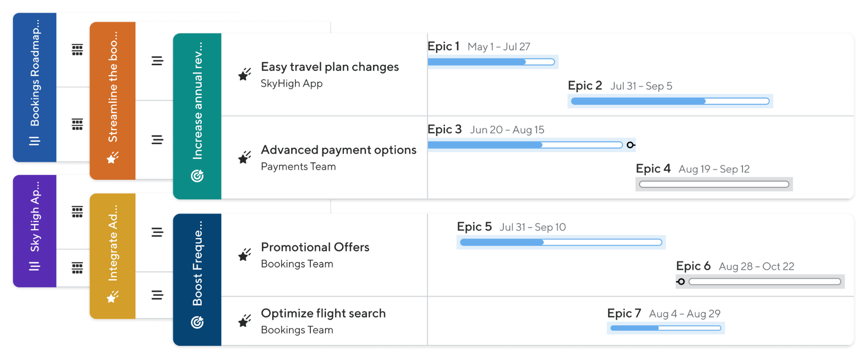The width and height of the screenshot is (868, 361).
Task: Click the star icon beside Promotional Offers
Action: 245,255
